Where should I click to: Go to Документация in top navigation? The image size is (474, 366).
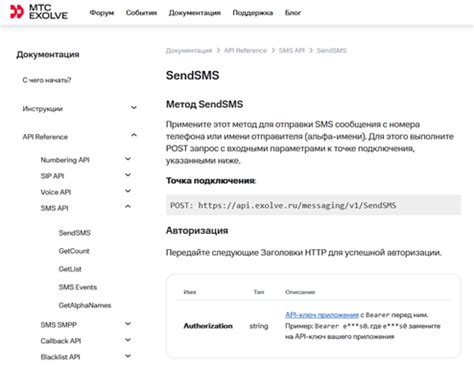195,13
